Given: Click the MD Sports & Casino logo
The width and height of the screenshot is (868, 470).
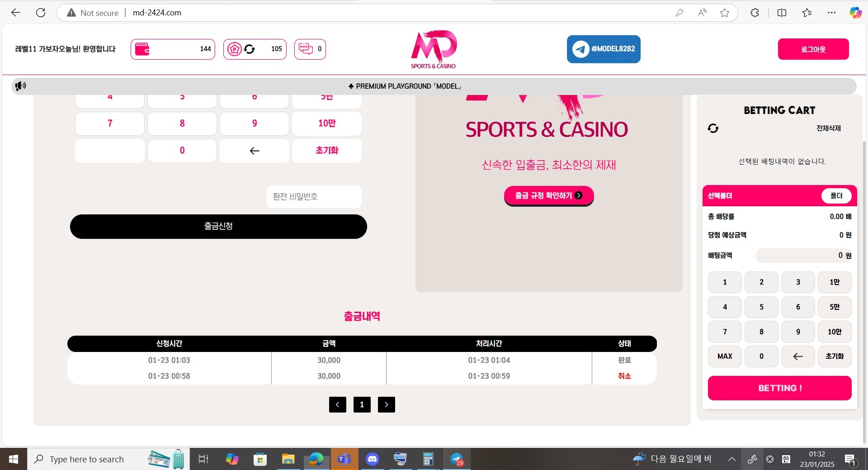Looking at the screenshot, I should 434,49.
